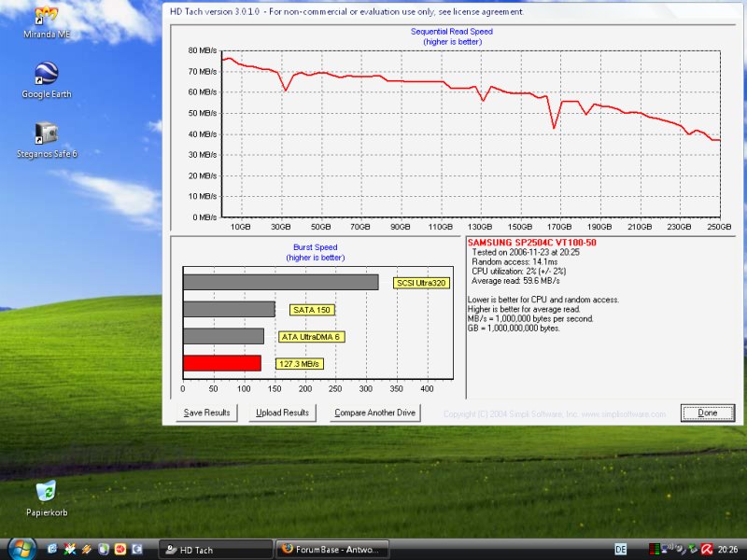Screen dimensions: 747x560
Task: Click the ATA UltraDMA 6 label
Action: click(x=311, y=337)
